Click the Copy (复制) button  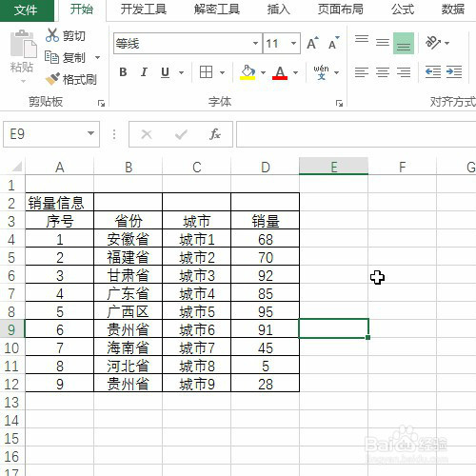click(65, 57)
